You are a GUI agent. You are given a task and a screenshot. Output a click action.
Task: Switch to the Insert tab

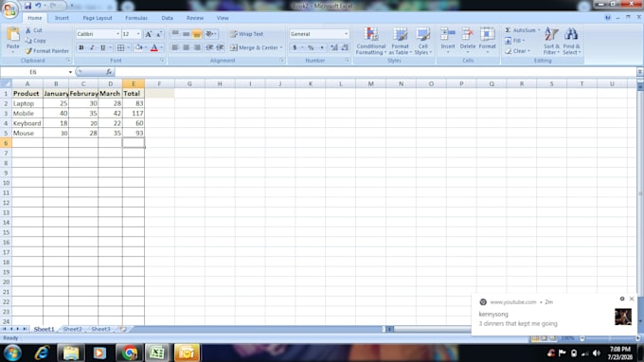[62, 18]
